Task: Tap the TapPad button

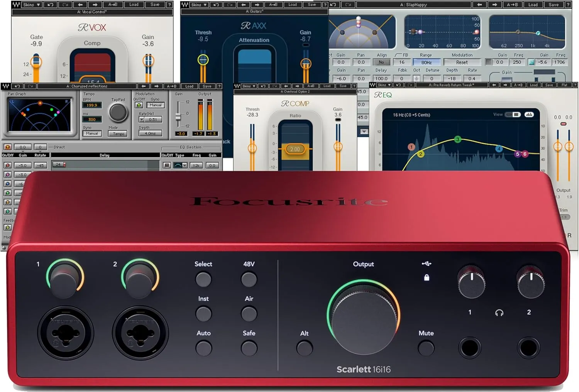Action: tap(118, 113)
